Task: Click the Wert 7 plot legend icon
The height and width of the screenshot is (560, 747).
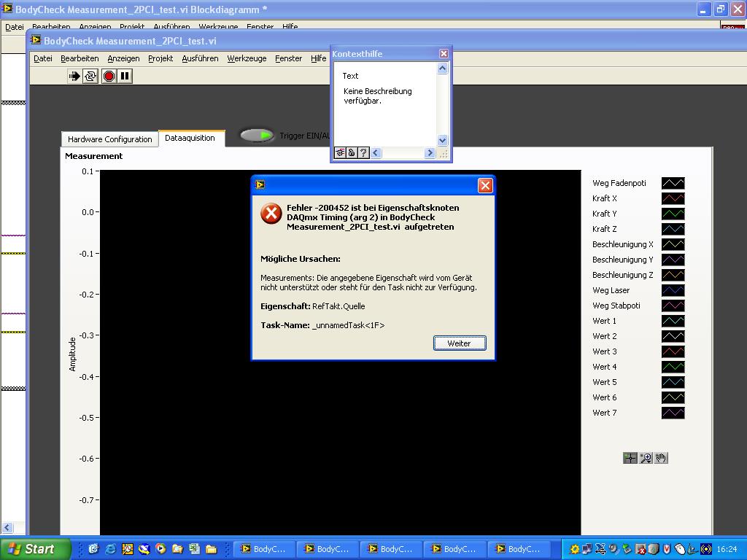Action: [x=673, y=413]
